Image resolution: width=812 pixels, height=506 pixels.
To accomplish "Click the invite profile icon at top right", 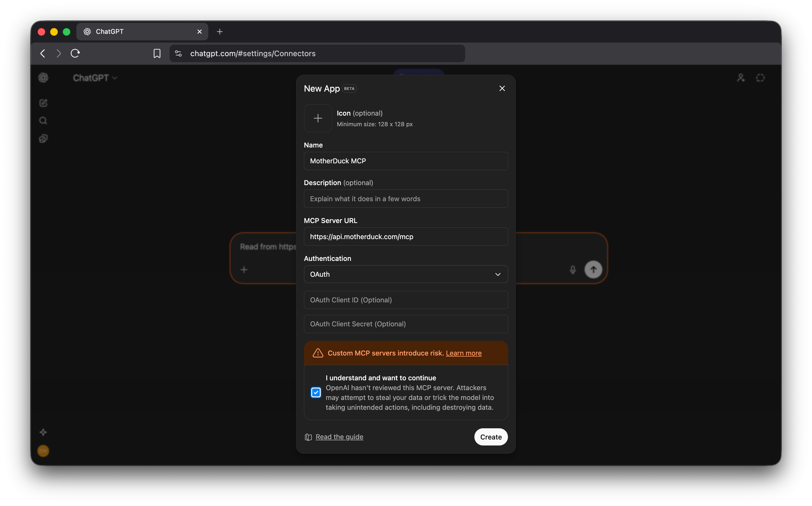I will tap(740, 77).
